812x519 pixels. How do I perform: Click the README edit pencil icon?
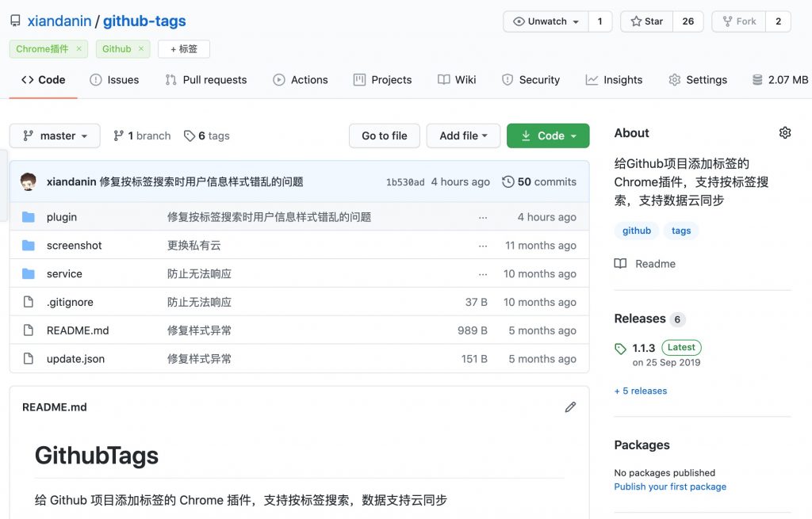pyautogui.click(x=570, y=407)
